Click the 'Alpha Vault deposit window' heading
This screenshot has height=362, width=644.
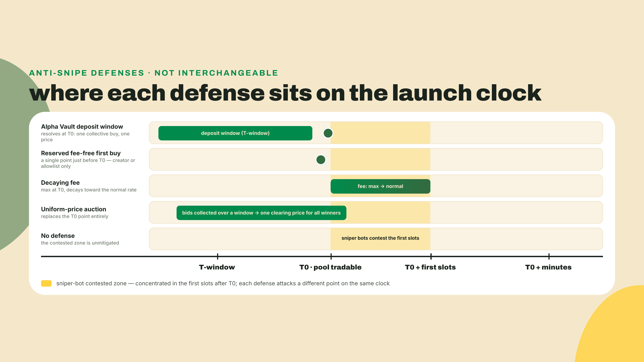pyautogui.click(x=82, y=127)
